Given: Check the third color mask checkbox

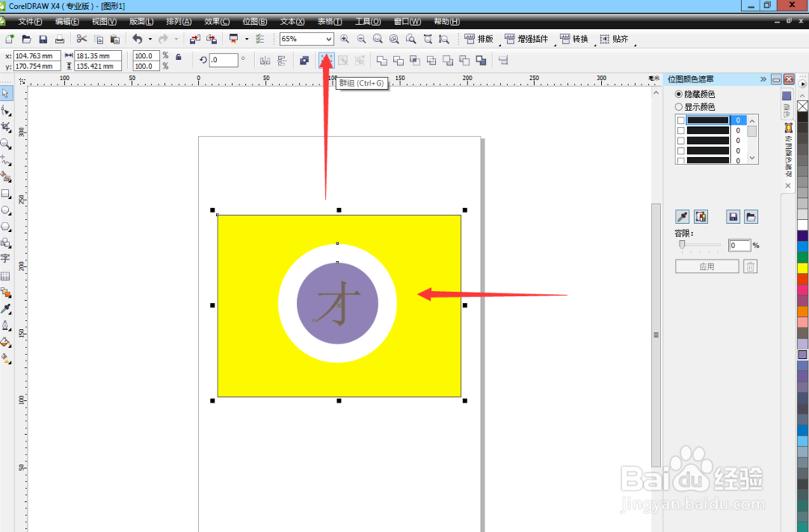Looking at the screenshot, I should 680,140.
